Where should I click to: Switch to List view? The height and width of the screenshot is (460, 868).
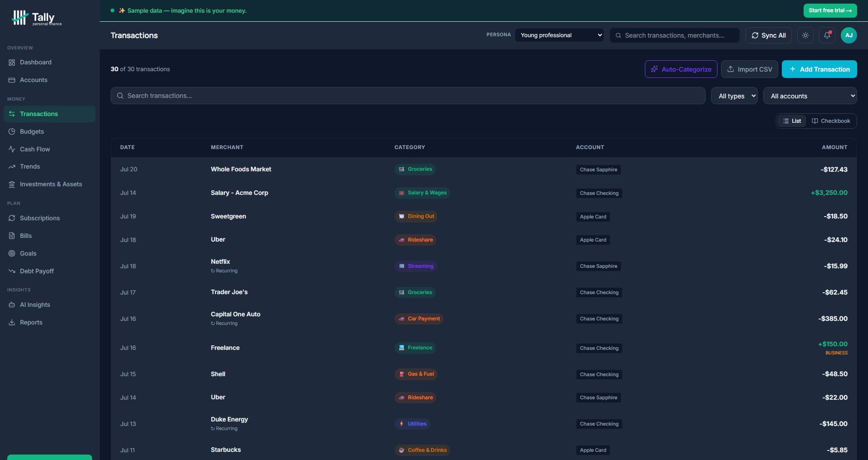pyautogui.click(x=792, y=121)
